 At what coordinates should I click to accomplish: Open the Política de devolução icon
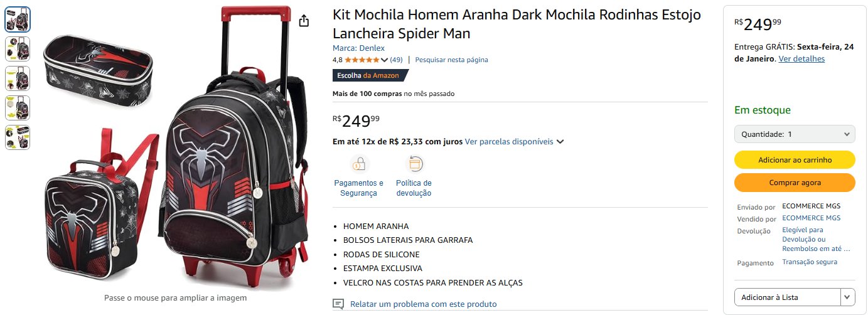pyautogui.click(x=414, y=164)
